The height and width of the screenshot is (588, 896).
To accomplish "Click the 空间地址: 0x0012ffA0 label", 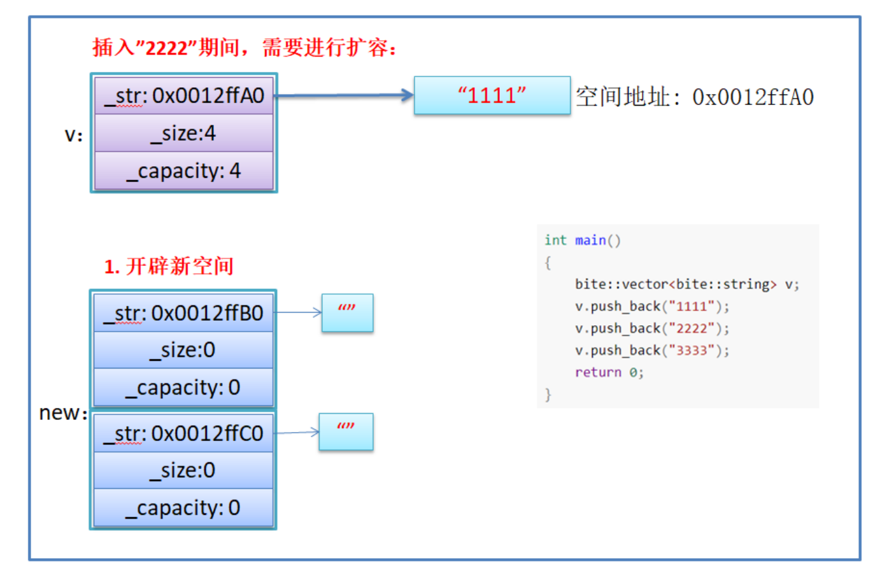I will point(695,97).
